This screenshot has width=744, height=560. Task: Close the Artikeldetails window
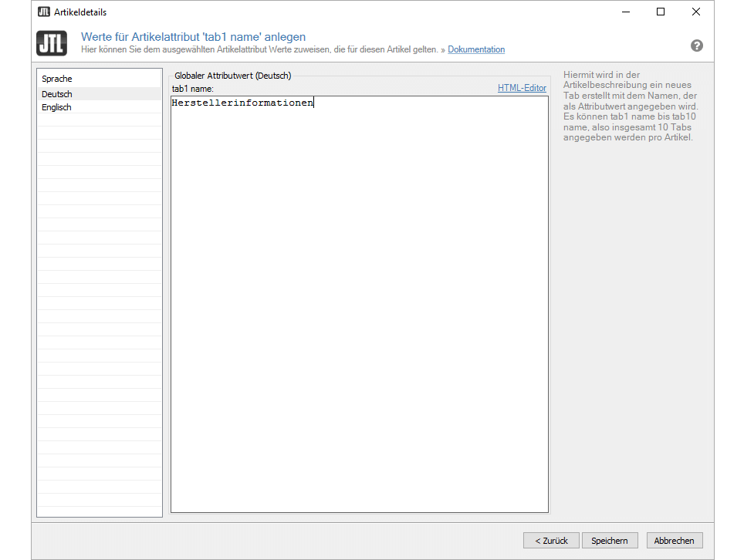(x=696, y=12)
